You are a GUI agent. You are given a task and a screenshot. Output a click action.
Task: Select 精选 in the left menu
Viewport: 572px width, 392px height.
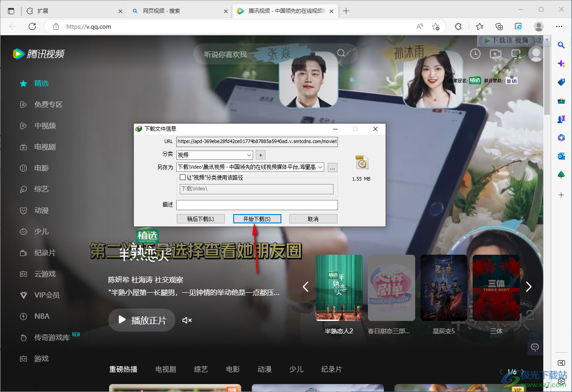[42, 83]
